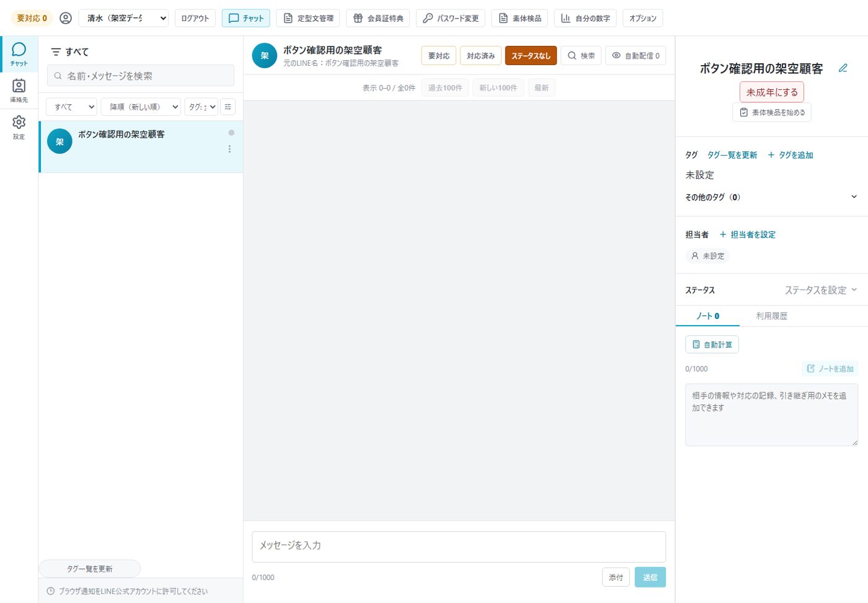Open the 自分の数字 menu item
The height and width of the screenshot is (603, 868).
pyautogui.click(x=585, y=18)
